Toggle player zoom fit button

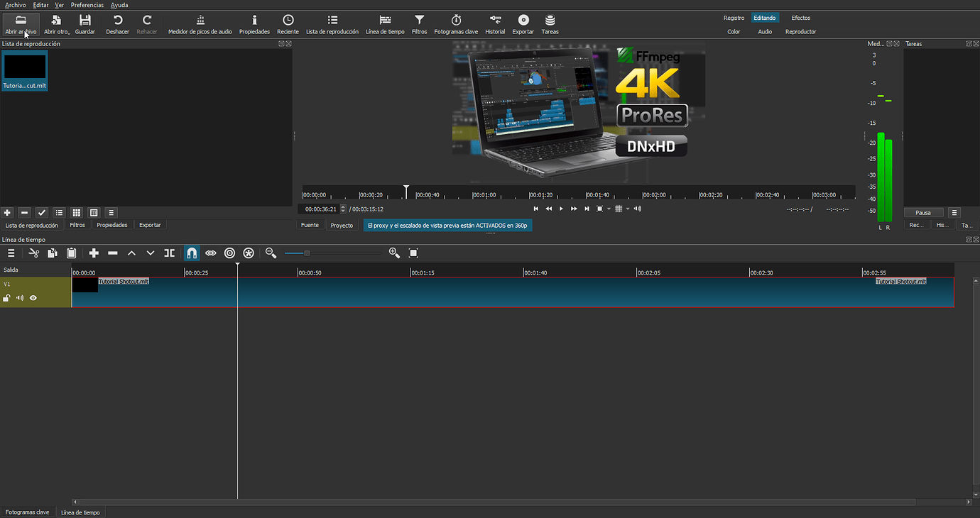point(600,209)
